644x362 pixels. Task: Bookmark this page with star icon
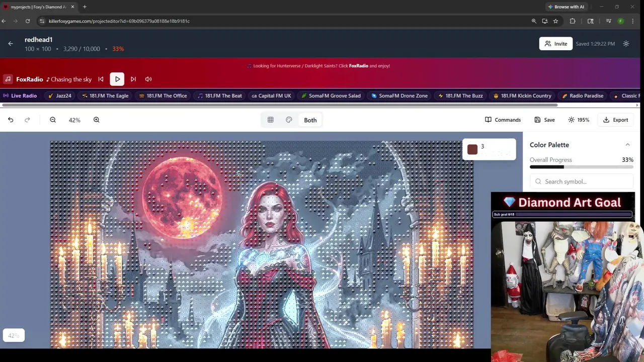coord(555,21)
